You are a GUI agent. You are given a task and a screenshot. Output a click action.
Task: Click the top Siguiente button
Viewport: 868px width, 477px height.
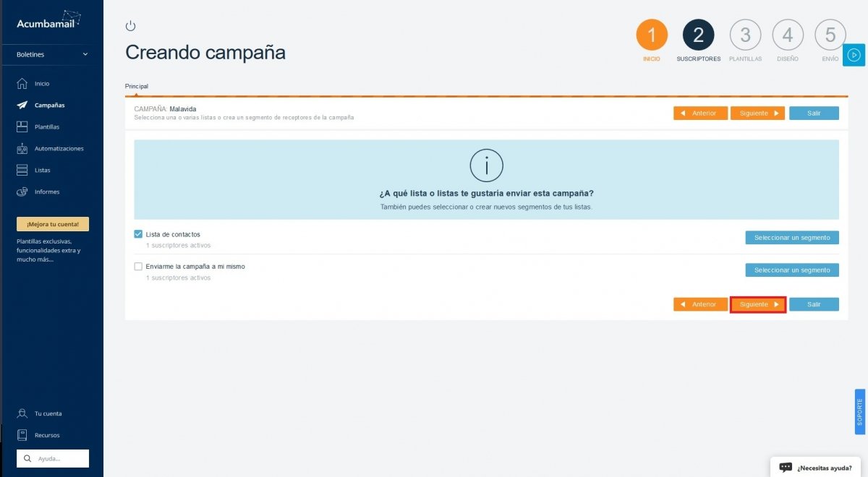[x=757, y=113]
